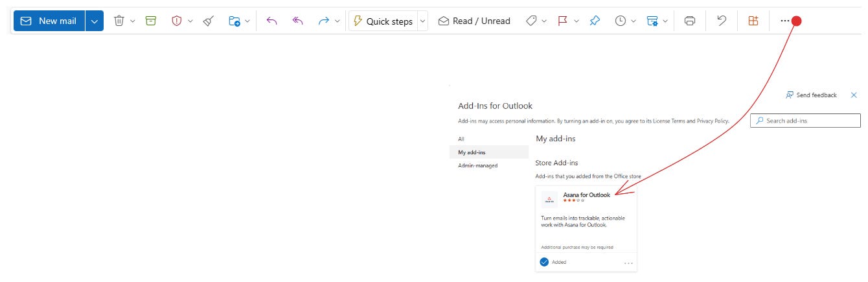Click the Quick steps button

click(x=383, y=21)
